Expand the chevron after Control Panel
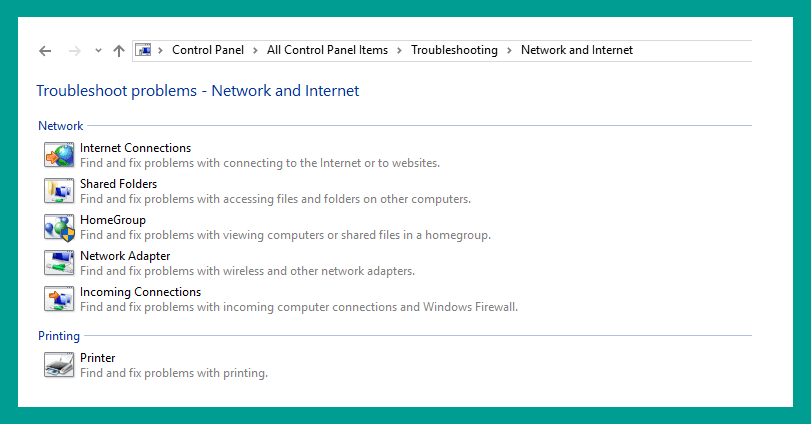Viewport: 811px width, 424px height. pos(255,50)
